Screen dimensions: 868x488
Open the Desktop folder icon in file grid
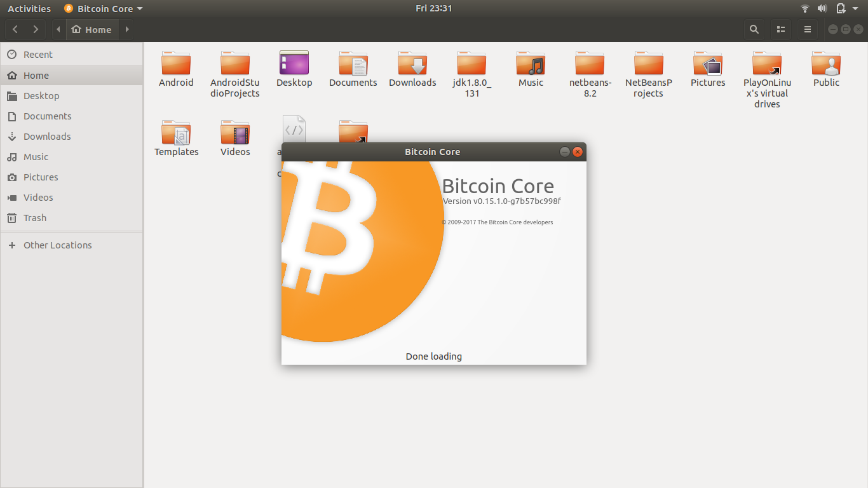point(294,64)
